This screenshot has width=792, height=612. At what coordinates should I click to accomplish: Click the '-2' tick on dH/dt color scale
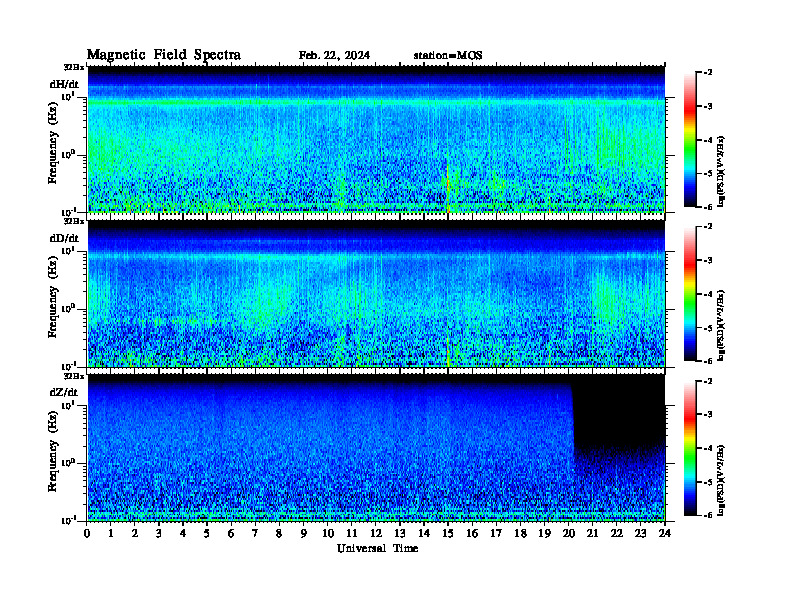click(708, 73)
